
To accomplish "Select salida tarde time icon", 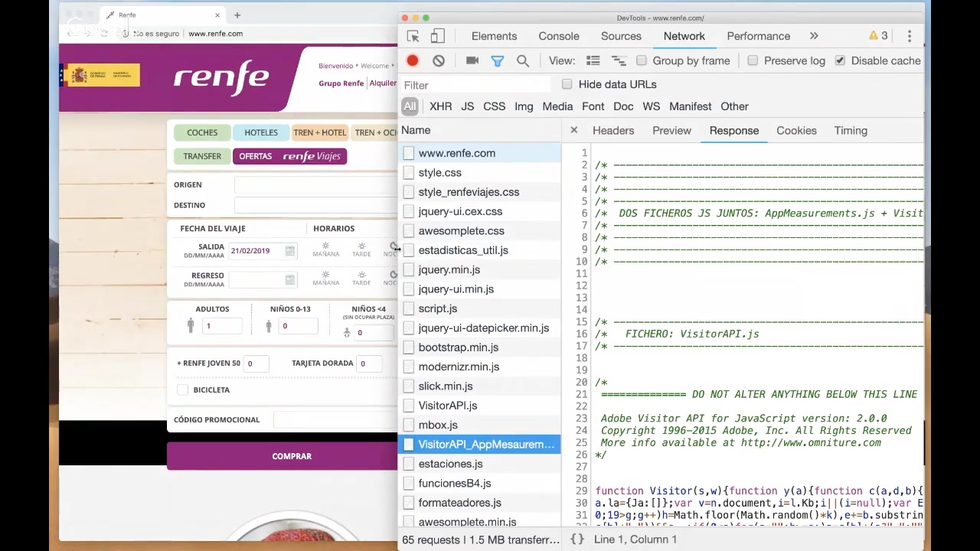I will coord(361,249).
